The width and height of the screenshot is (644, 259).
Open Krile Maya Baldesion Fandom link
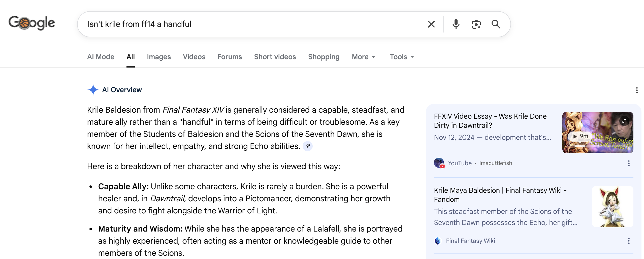[500, 195]
